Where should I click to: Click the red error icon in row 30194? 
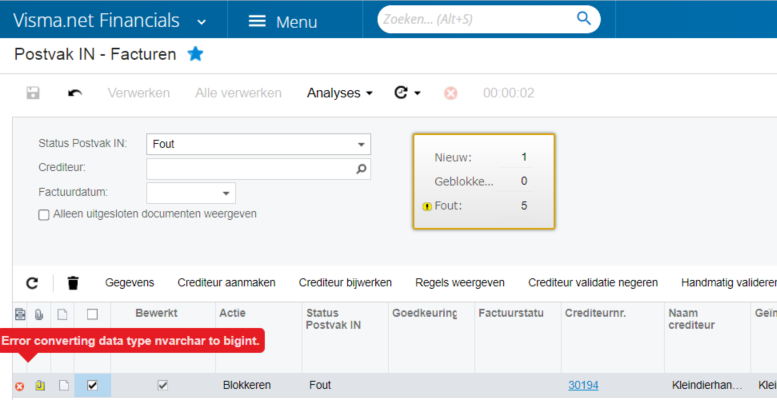(19, 386)
